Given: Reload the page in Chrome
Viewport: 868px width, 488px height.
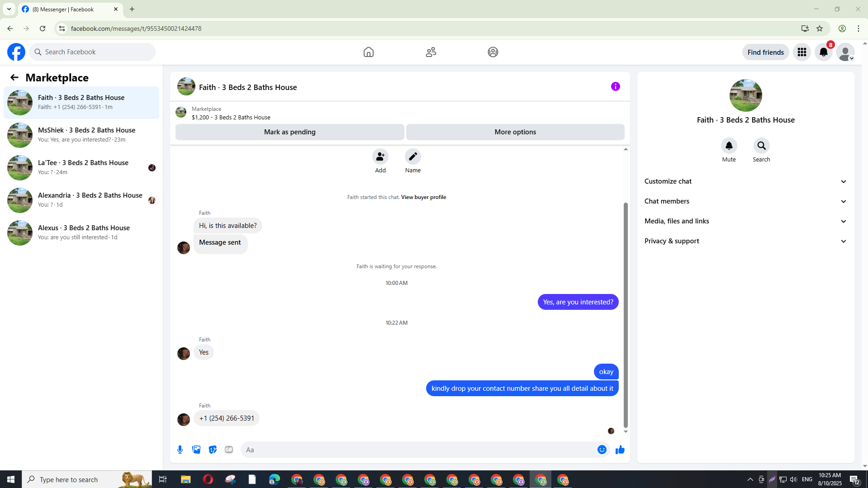Looking at the screenshot, I should coord(43,28).
